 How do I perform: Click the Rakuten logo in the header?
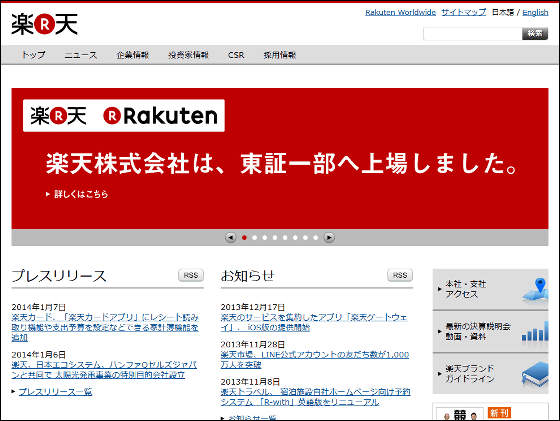pyautogui.click(x=44, y=24)
